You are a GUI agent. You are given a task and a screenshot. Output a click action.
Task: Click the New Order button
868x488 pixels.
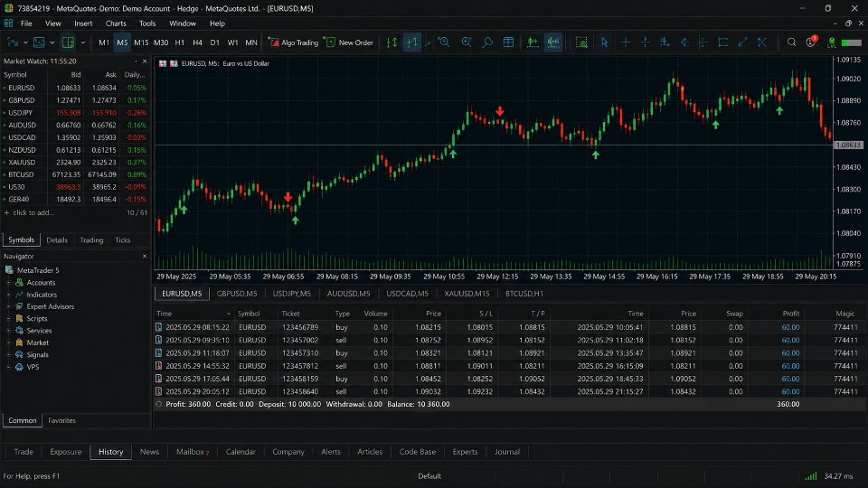click(x=349, y=42)
